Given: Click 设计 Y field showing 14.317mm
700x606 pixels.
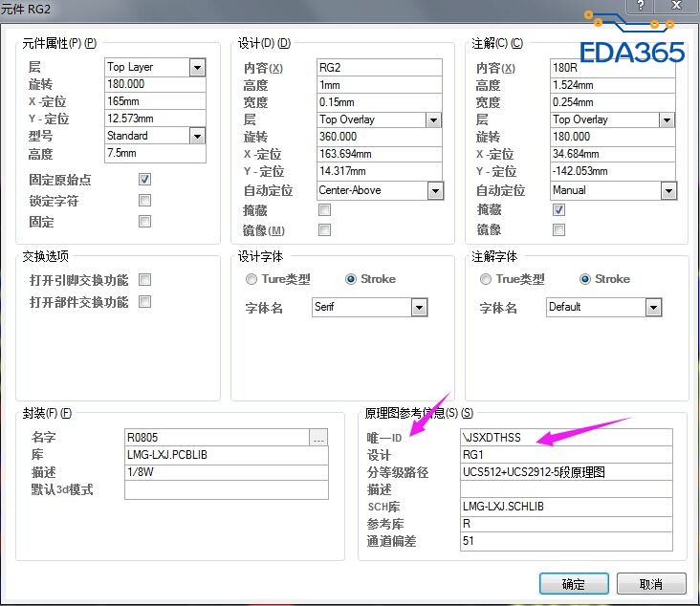Looking at the screenshot, I should [x=380, y=171].
